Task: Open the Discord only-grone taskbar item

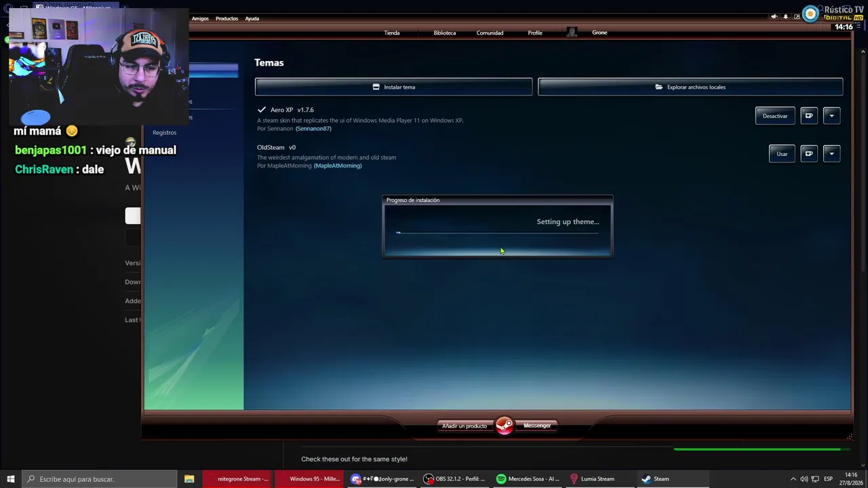Action: [x=381, y=479]
